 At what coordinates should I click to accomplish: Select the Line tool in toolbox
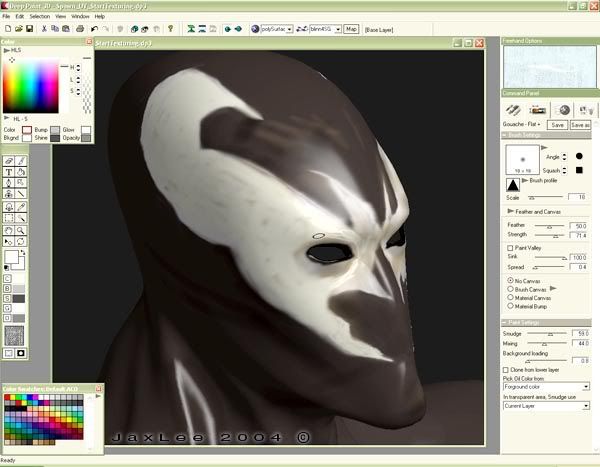pyautogui.click(x=21, y=194)
